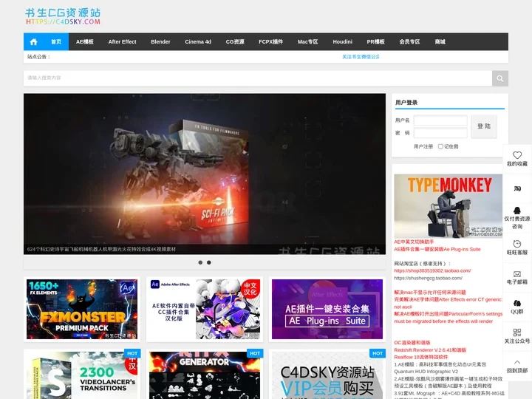The width and height of the screenshot is (532, 399).
Task: Open Realflow 10流体特效软件 link
Action: pos(420,357)
